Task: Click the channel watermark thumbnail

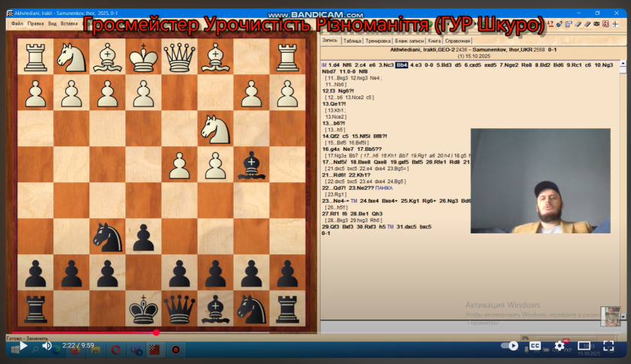Action: point(611,316)
